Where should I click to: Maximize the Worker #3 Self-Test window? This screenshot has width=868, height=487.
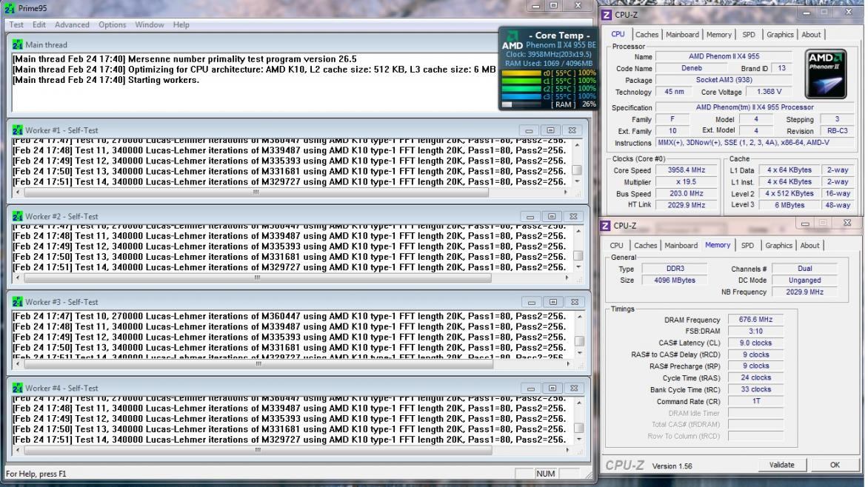click(x=553, y=302)
